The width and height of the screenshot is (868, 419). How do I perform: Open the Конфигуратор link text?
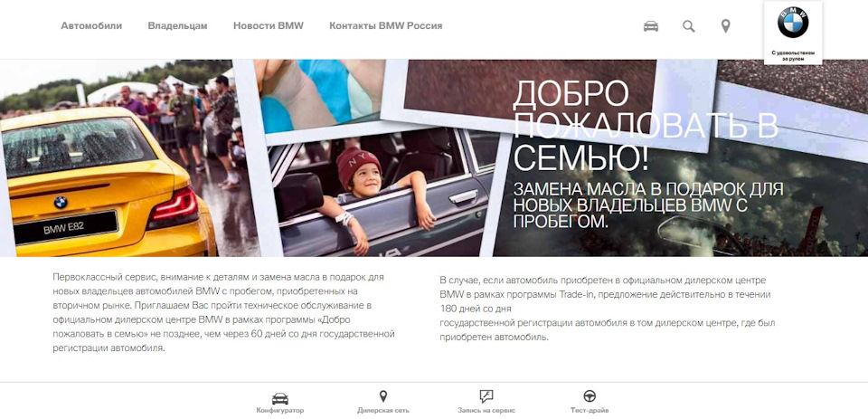pos(280,411)
